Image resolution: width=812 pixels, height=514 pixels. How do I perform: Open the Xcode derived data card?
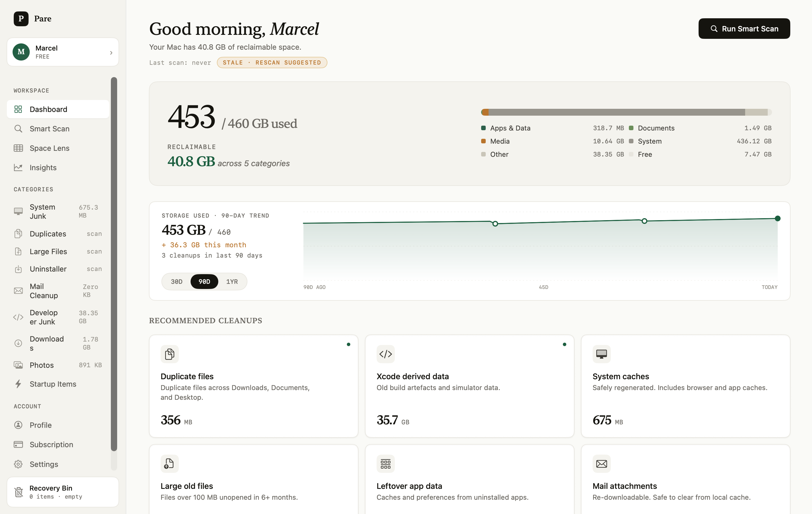click(x=469, y=386)
